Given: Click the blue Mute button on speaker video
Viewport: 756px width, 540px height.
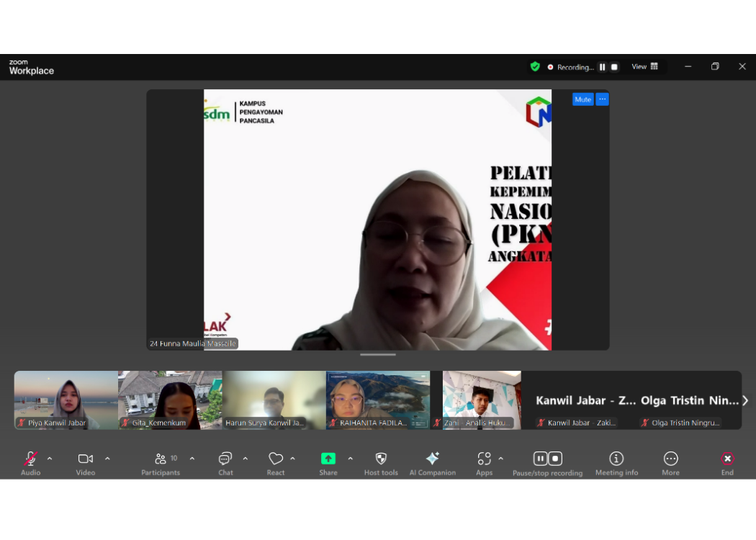Looking at the screenshot, I should point(582,99).
